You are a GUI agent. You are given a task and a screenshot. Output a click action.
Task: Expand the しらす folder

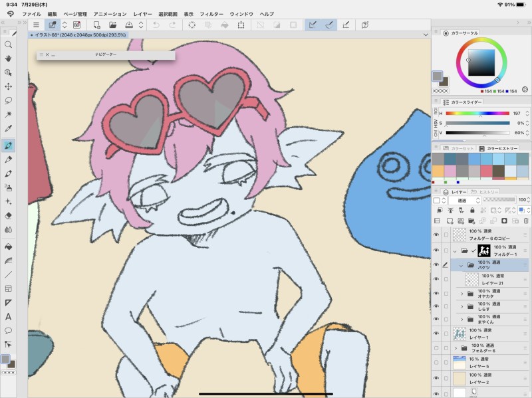[x=462, y=306]
